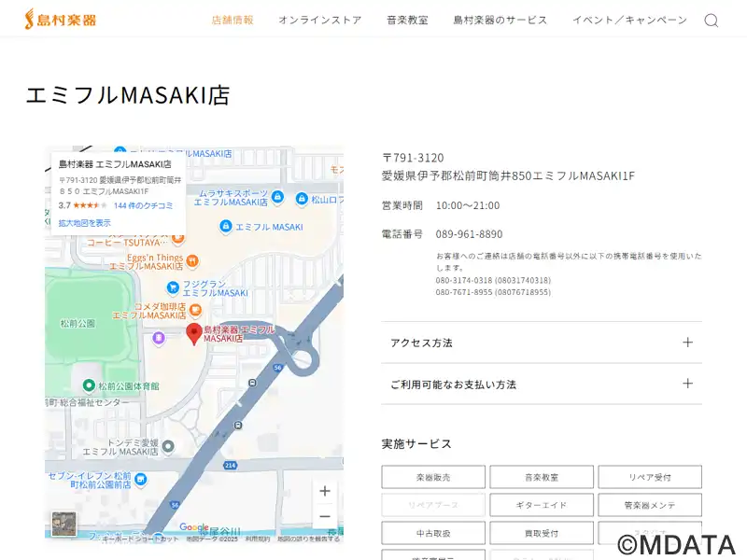Click the 松山ロフト shopping pin

tap(302, 199)
